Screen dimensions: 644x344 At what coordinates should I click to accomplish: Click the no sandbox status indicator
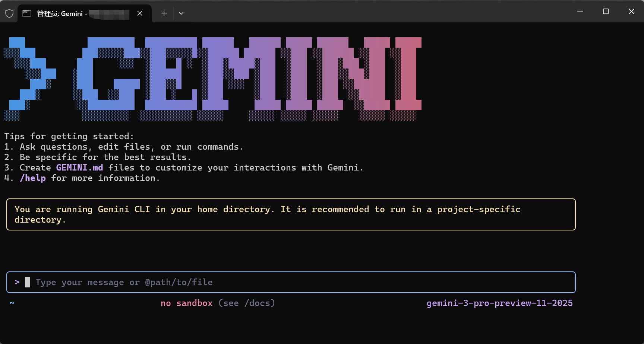186,303
